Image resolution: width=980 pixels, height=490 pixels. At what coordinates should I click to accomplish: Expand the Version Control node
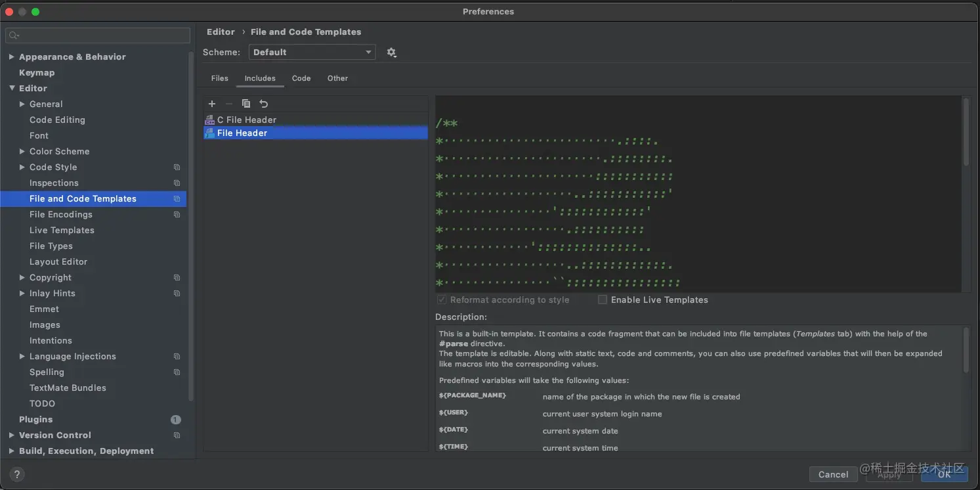(11, 435)
